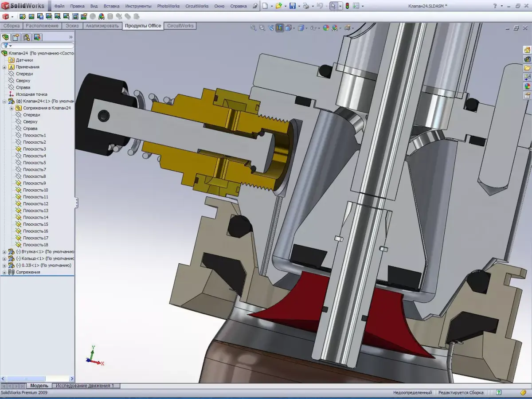The height and width of the screenshot is (399, 532).
Task: Click the feature tree horizontal scrollbar thumb
Action: pos(26,379)
